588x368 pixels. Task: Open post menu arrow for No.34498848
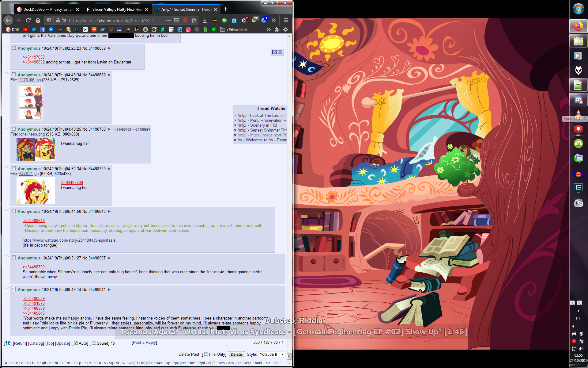pyautogui.click(x=109, y=211)
